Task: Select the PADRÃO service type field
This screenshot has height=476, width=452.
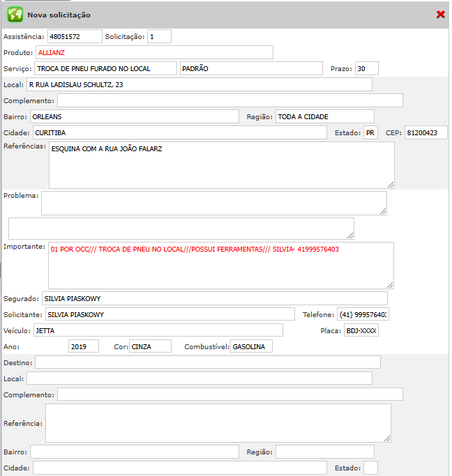Action: [251, 68]
